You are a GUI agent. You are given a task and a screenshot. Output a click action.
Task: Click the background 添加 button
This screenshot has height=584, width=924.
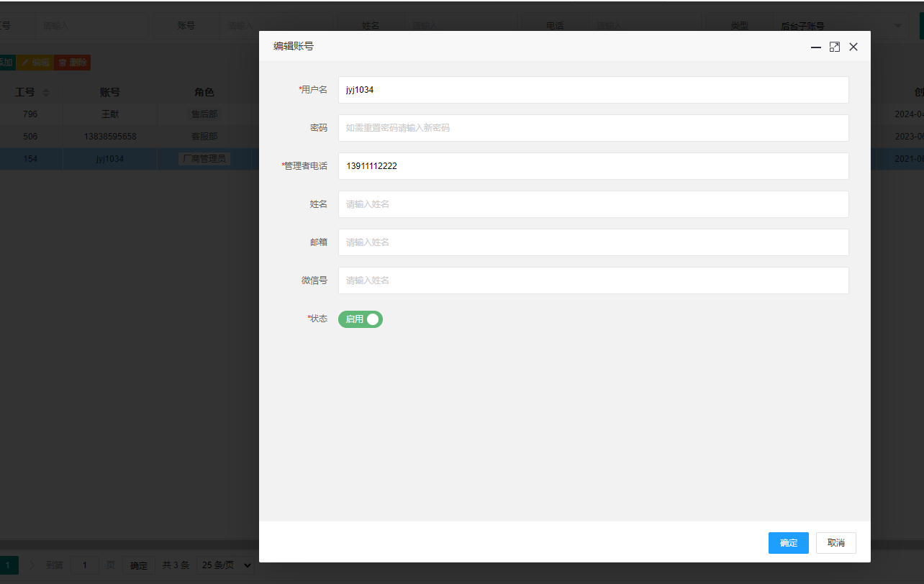tap(6, 63)
